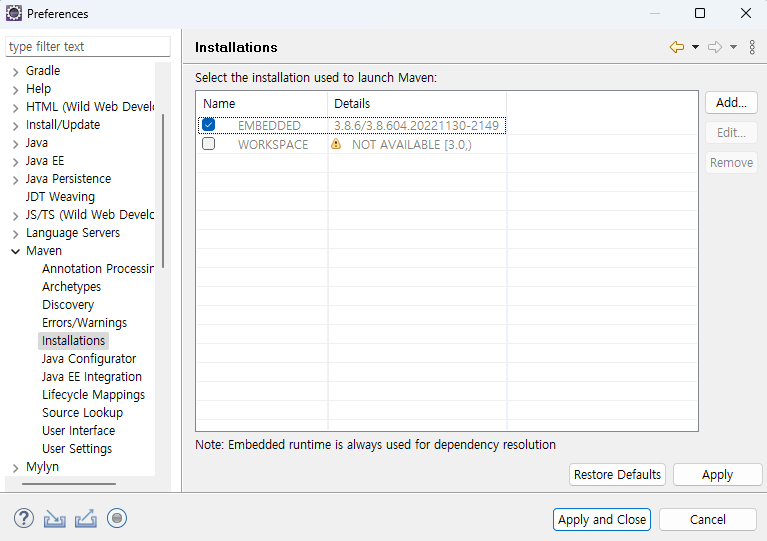Open Maven User Settings page

tap(77, 449)
